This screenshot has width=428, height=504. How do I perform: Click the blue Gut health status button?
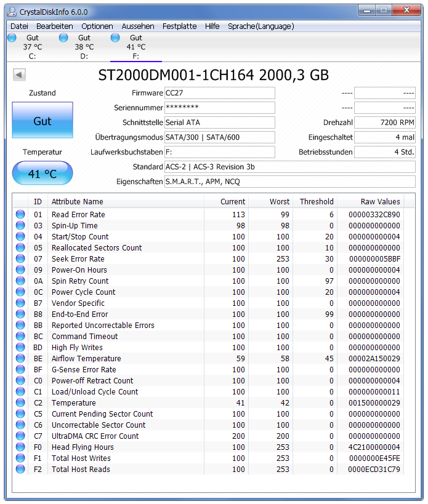tap(42, 120)
